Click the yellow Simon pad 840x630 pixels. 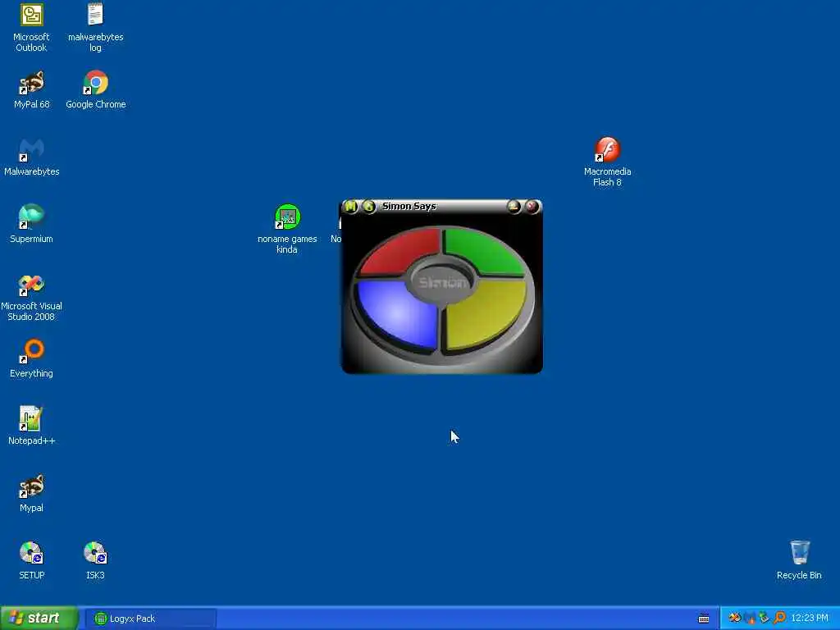(x=486, y=313)
